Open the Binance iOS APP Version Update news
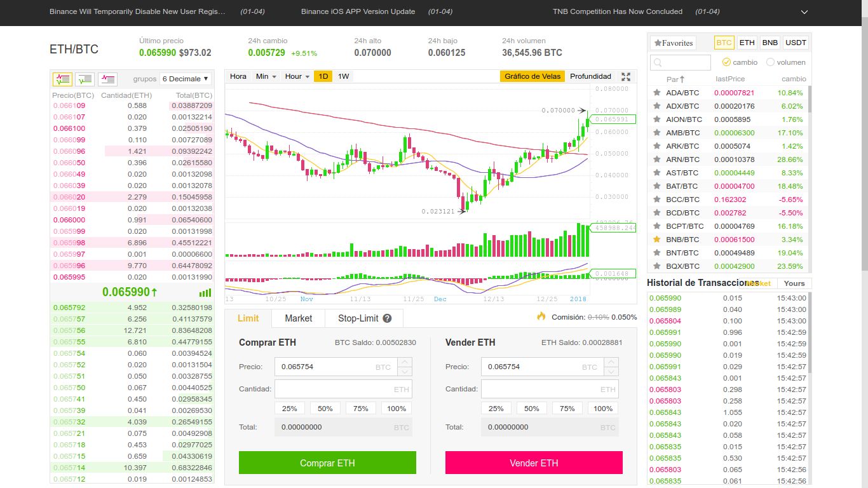Screen dimensions: 868x488 pos(358,11)
